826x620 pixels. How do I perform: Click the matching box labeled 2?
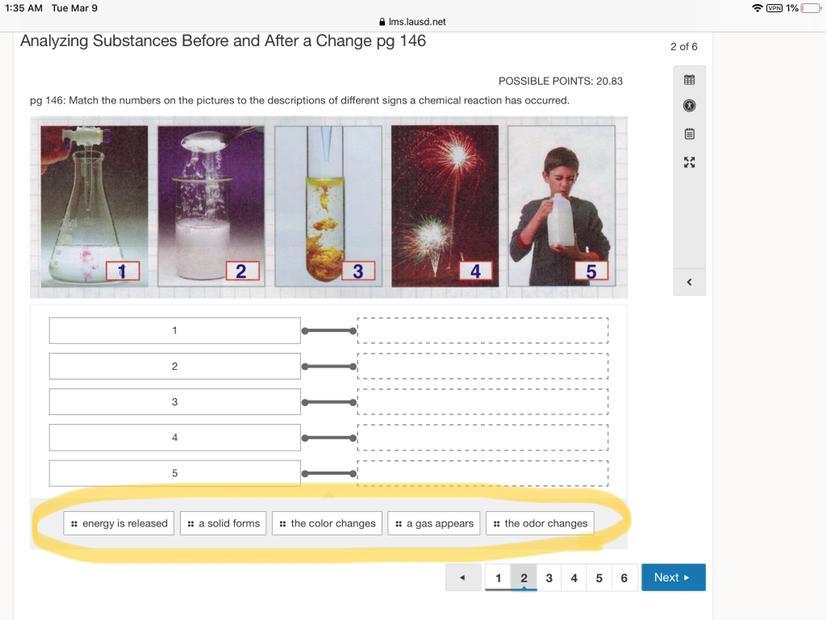point(175,367)
